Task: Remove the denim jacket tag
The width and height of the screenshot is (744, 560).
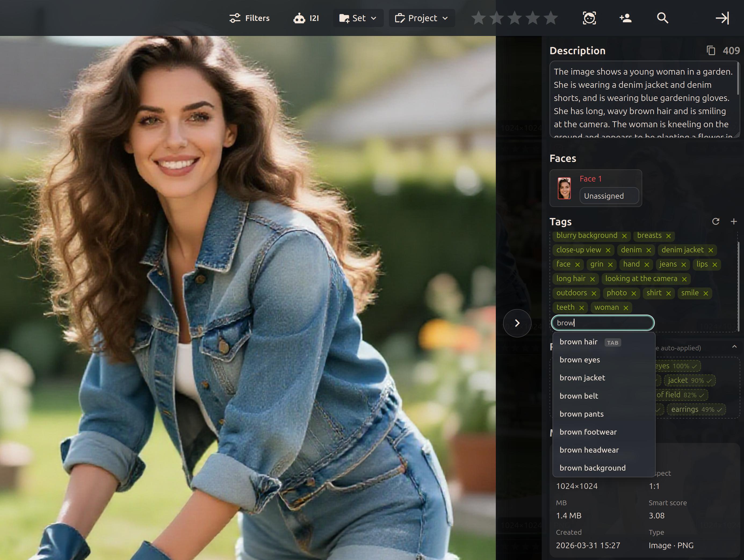Action: (711, 250)
